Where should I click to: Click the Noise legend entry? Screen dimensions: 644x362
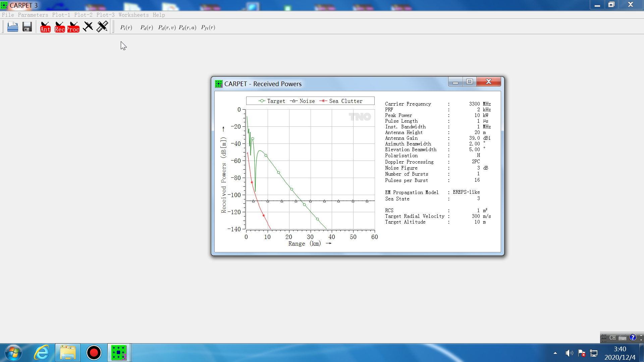302,101
